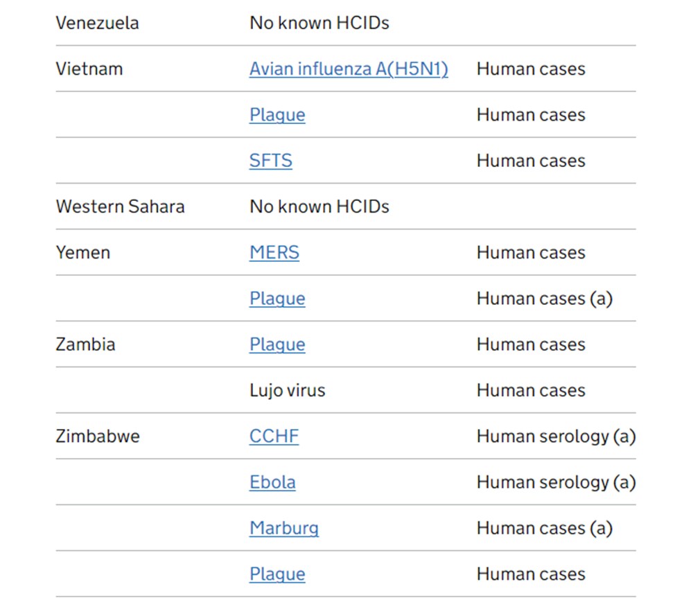The height and width of the screenshot is (616, 693).
Task: Click Human cases (a) beside Marburg
Action: (544, 528)
